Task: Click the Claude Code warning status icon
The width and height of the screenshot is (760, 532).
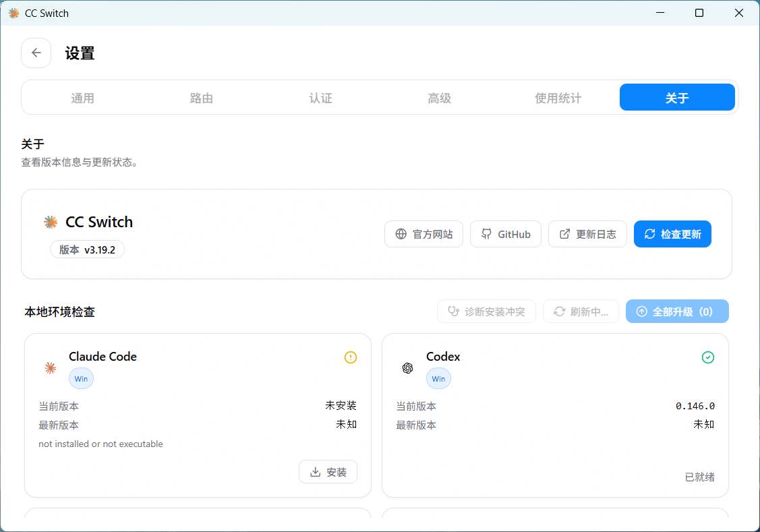Action: coord(351,357)
